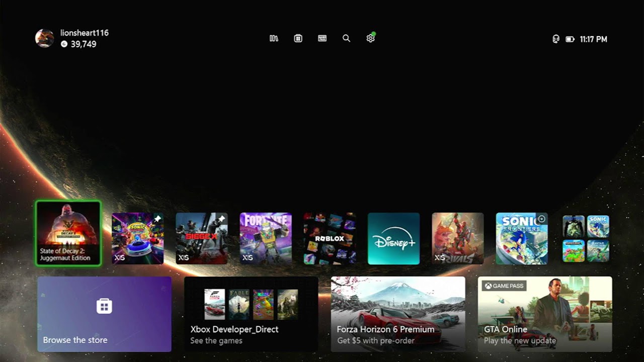Launch the Marvel Rivals tile

pos(458,238)
